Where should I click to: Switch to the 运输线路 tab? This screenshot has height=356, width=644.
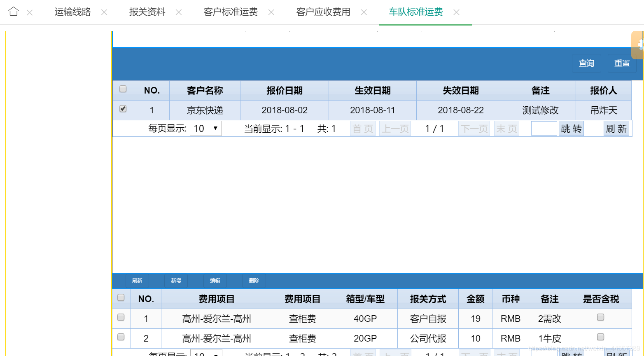(x=72, y=12)
